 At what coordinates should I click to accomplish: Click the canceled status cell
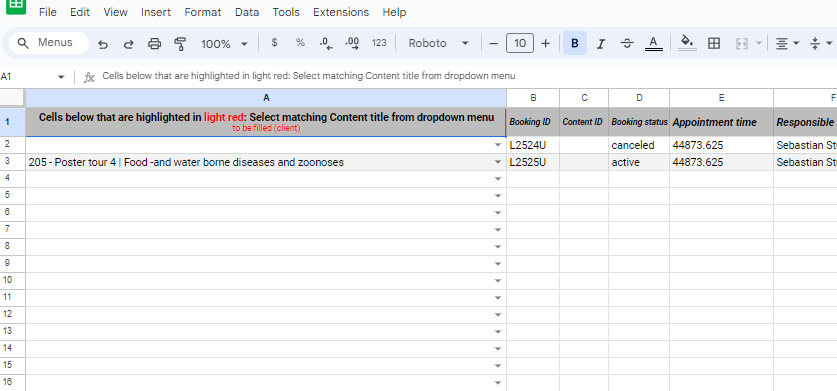coord(639,145)
